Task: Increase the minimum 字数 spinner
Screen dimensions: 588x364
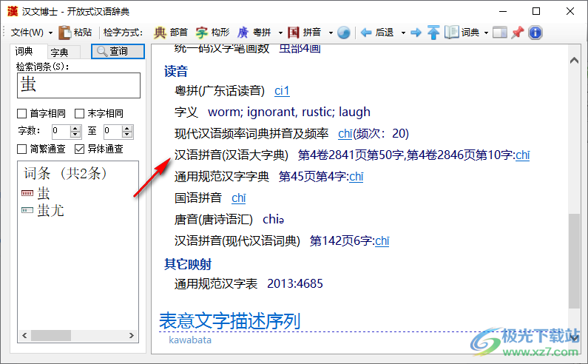Action: (x=75, y=128)
